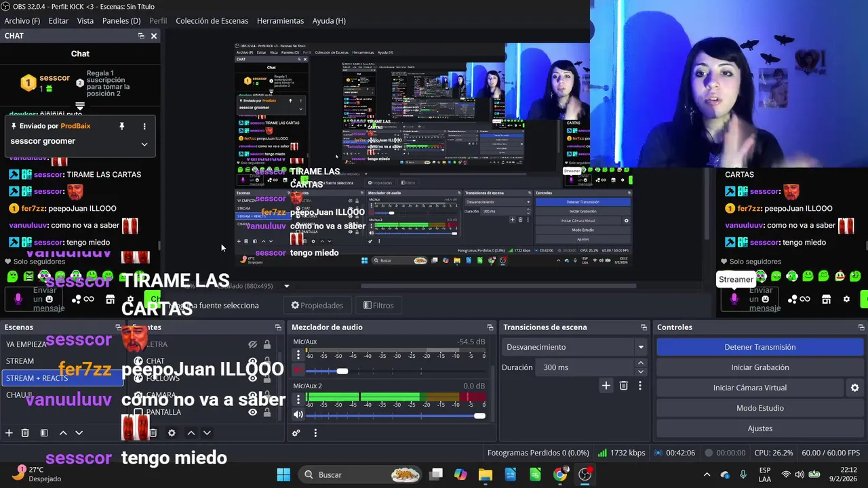Screen dimensions: 868x488
Task: Click the purple microphone in right chat
Action: (734, 299)
